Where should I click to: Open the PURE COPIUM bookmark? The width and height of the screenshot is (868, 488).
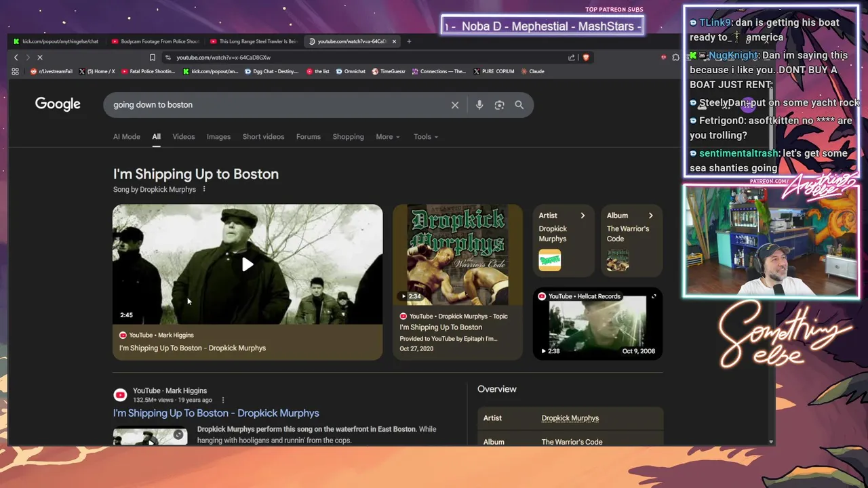tap(494, 71)
